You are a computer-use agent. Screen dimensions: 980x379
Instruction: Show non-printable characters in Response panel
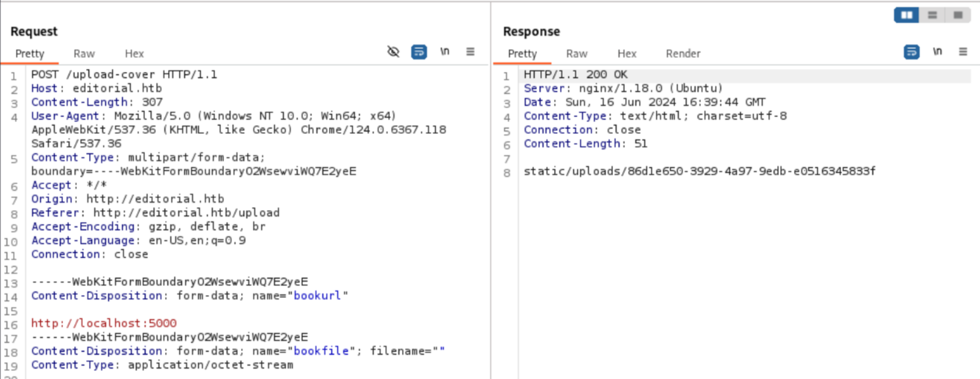pyautogui.click(x=937, y=51)
